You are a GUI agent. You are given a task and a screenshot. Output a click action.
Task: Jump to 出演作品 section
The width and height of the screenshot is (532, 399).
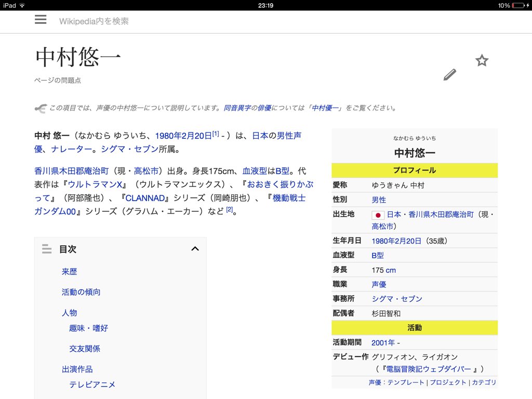pyautogui.click(x=77, y=369)
